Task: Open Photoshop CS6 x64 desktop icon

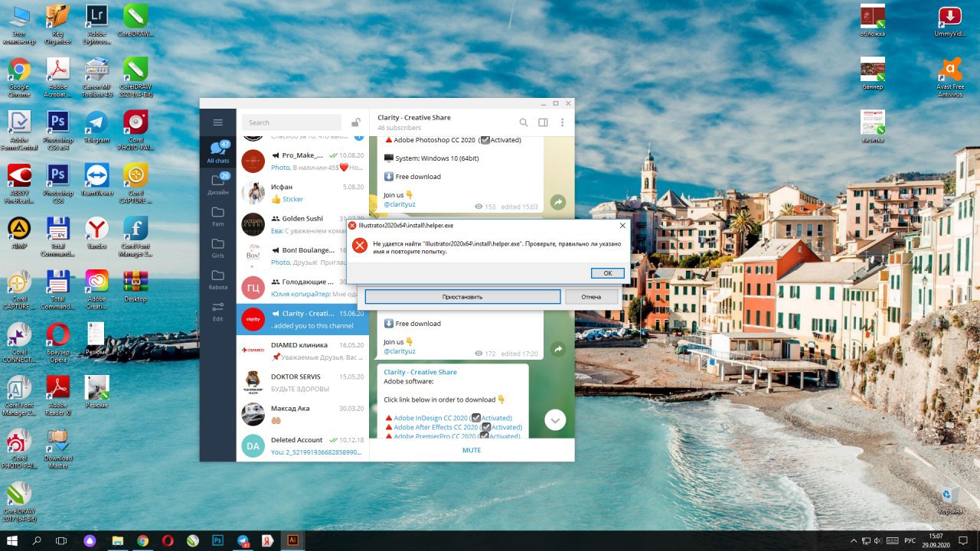Action: coord(58,132)
